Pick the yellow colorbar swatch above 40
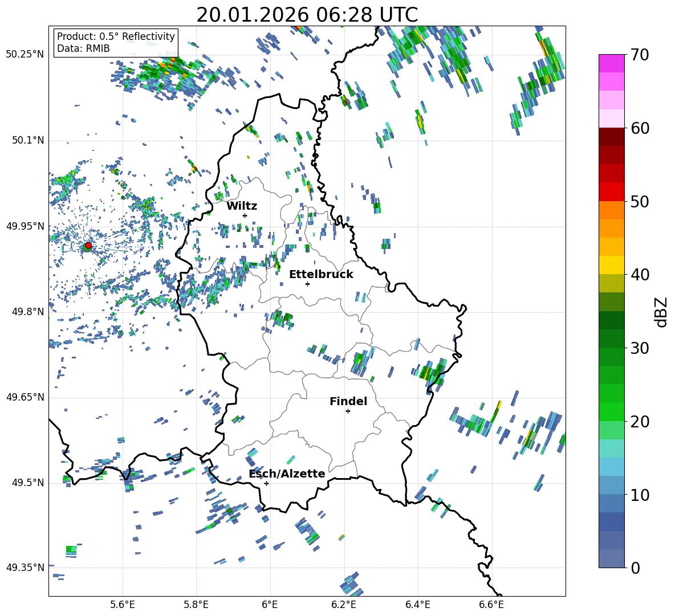 click(612, 265)
